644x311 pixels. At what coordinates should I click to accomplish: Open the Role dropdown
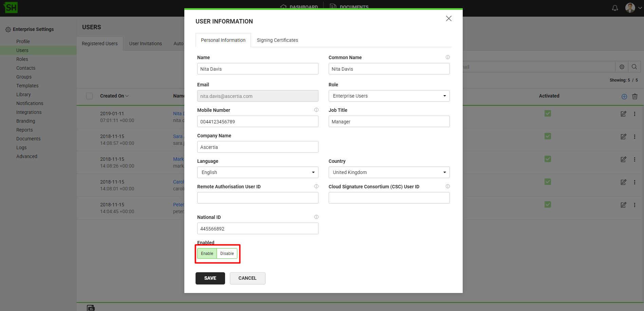click(x=389, y=96)
